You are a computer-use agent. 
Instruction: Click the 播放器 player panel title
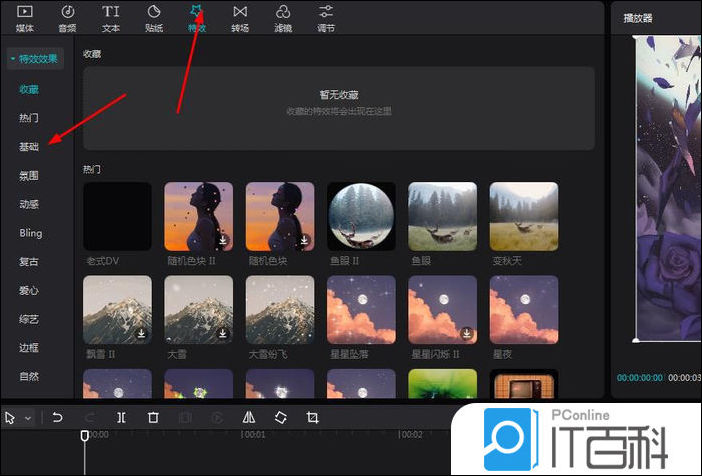click(638, 18)
